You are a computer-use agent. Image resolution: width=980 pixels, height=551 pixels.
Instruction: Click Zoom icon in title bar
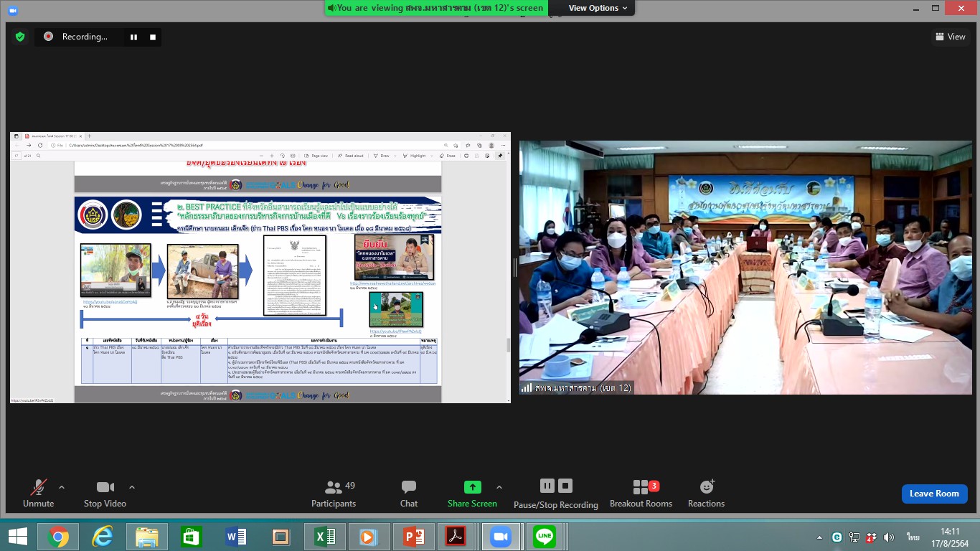(x=12, y=11)
